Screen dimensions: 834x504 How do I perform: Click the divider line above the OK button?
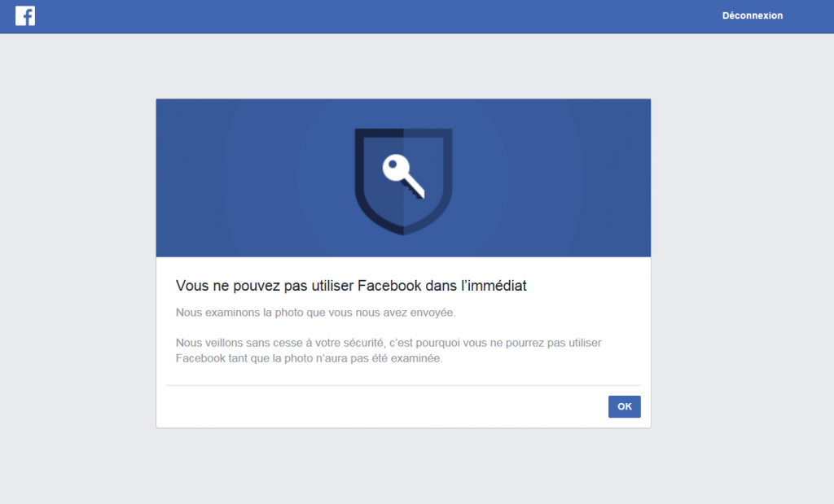(403, 385)
